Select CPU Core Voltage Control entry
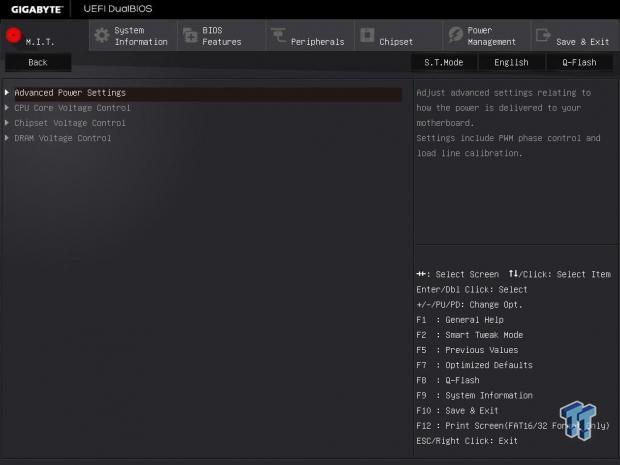This screenshot has height=465, width=620. (x=72, y=108)
